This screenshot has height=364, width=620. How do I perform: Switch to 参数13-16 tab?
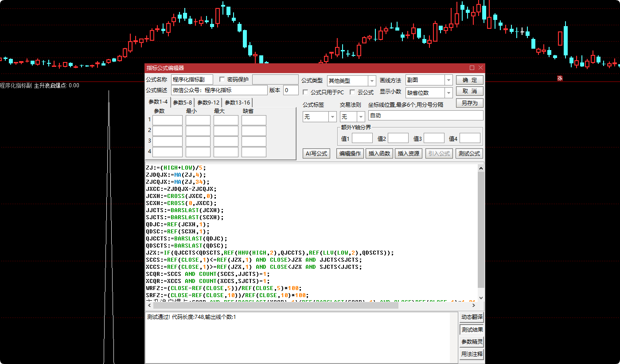pyautogui.click(x=237, y=102)
